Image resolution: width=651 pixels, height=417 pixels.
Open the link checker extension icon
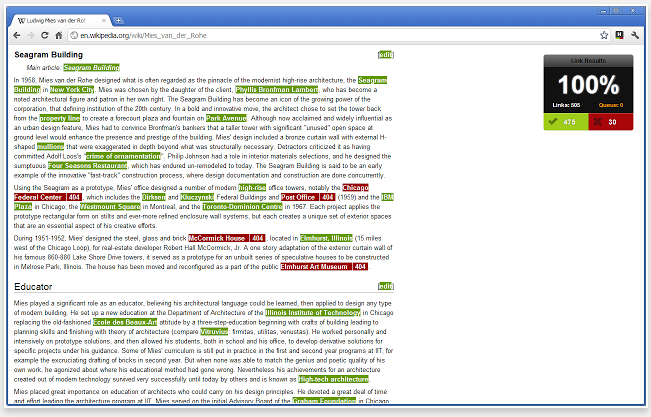tap(619, 35)
